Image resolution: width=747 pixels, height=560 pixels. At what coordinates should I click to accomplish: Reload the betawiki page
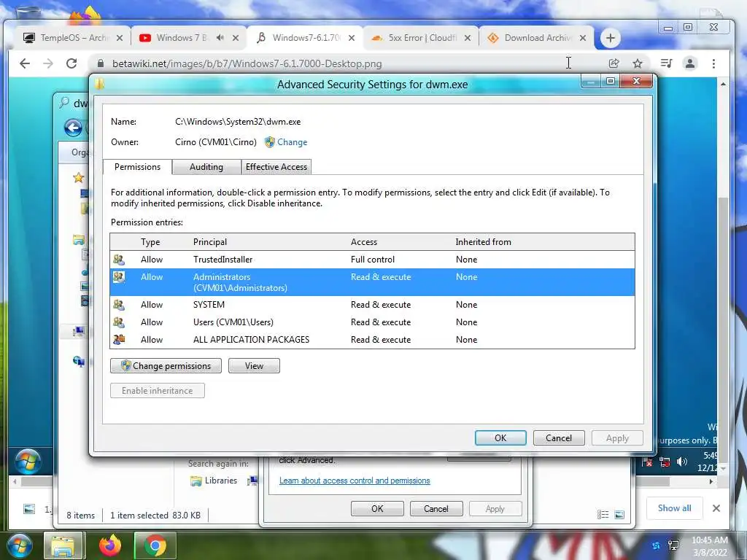point(71,63)
